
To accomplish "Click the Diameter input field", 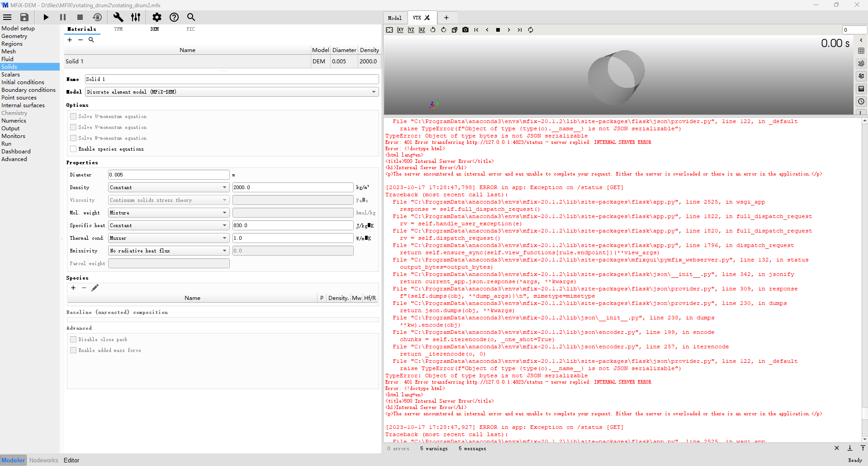I will pos(168,175).
